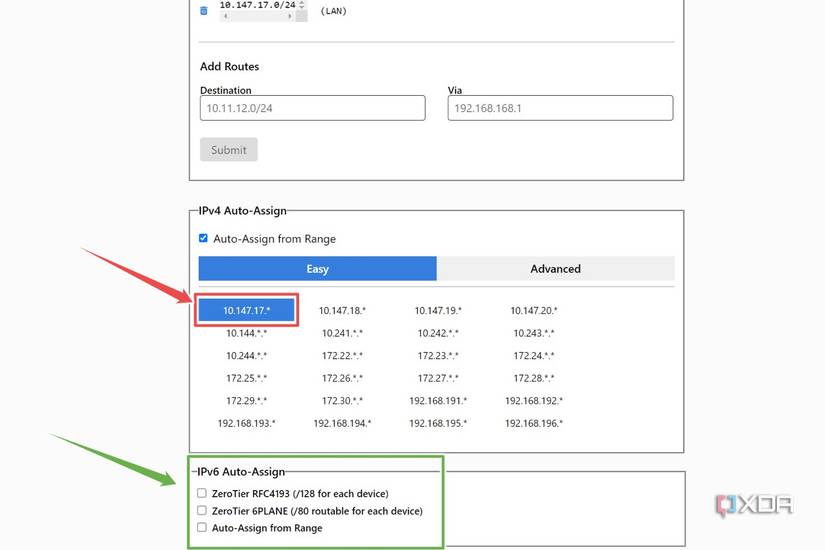Enable ZeroTier 6PLANE option

pyautogui.click(x=202, y=510)
